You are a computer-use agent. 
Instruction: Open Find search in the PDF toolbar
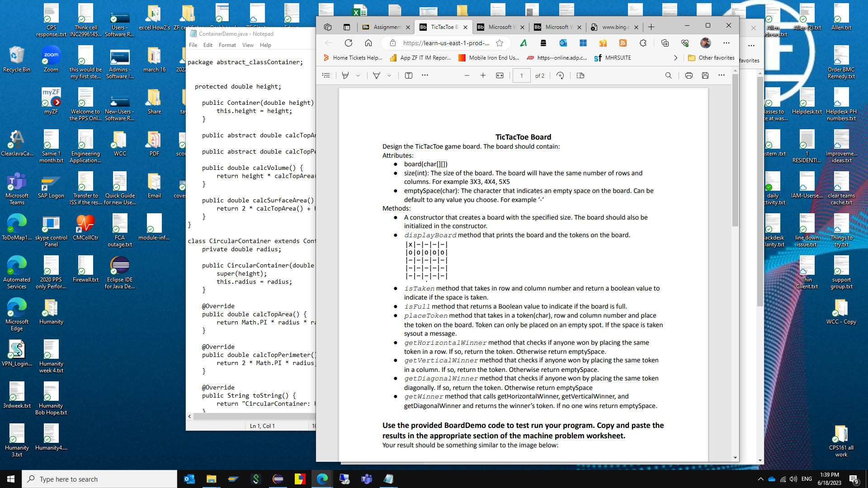(x=668, y=75)
